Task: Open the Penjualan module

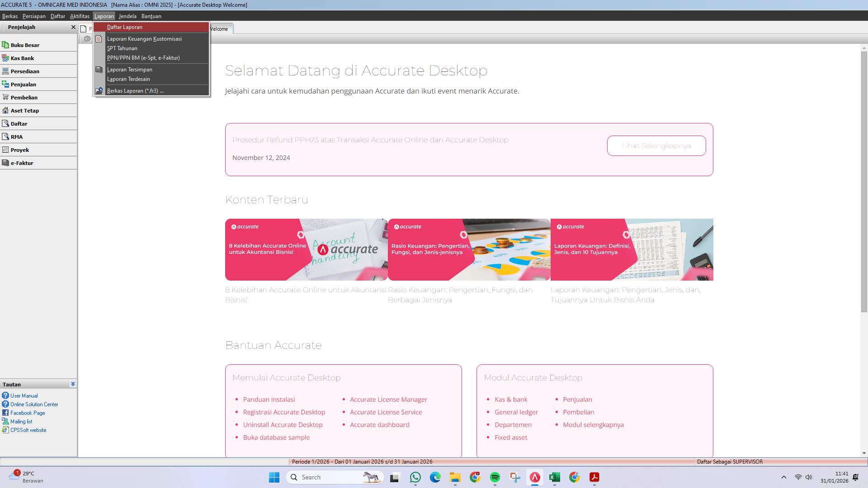Action: 24,84
